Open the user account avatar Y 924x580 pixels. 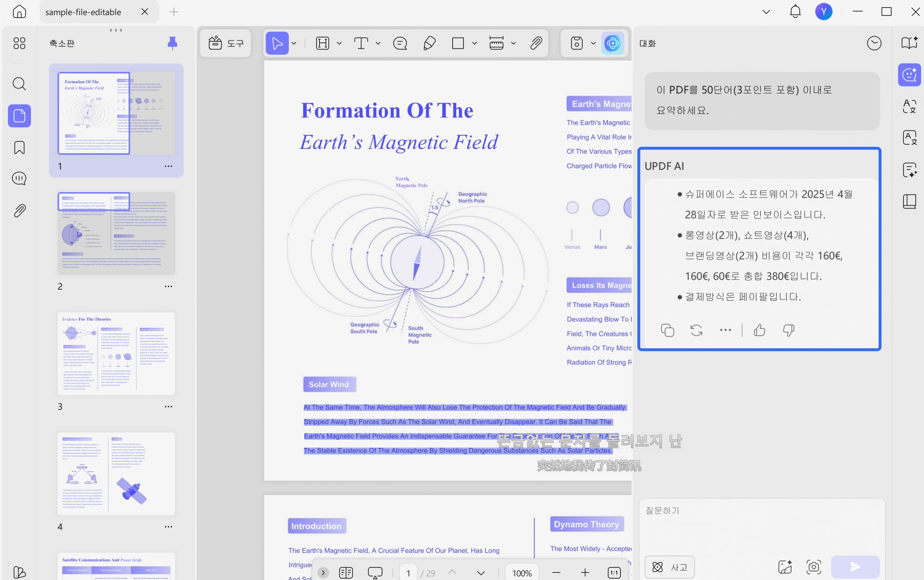point(823,12)
